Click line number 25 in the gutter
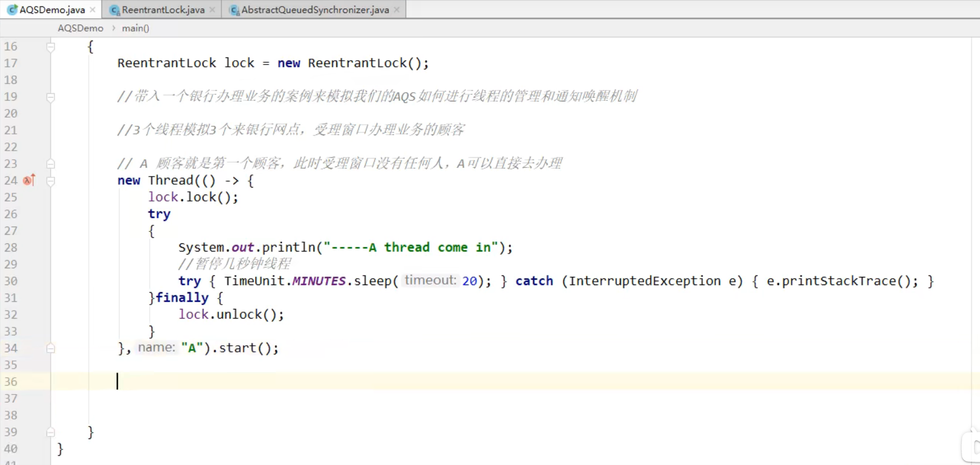Viewport: 980px width, 465px height. [11, 197]
